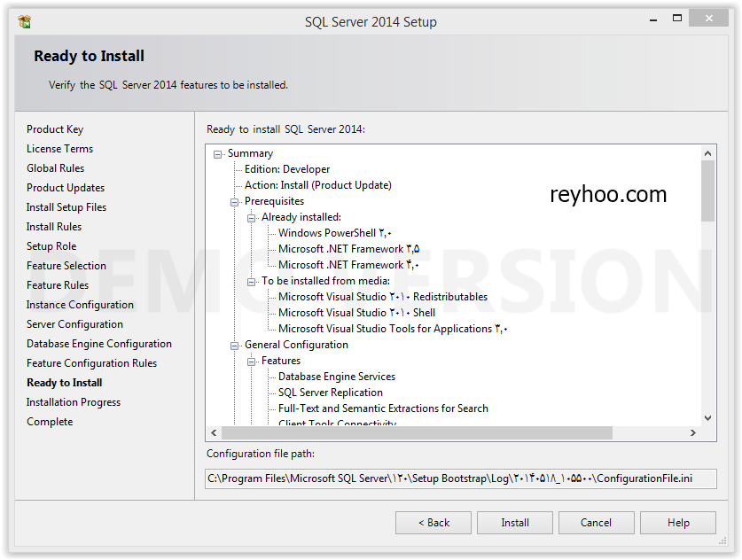The width and height of the screenshot is (742, 560).
Task: Select the Complete step
Action: [x=50, y=422]
